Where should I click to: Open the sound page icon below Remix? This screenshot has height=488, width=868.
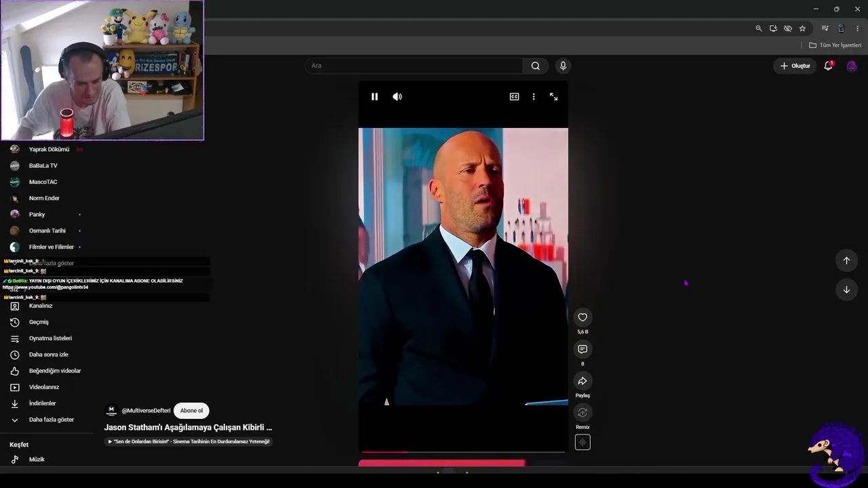click(x=583, y=443)
